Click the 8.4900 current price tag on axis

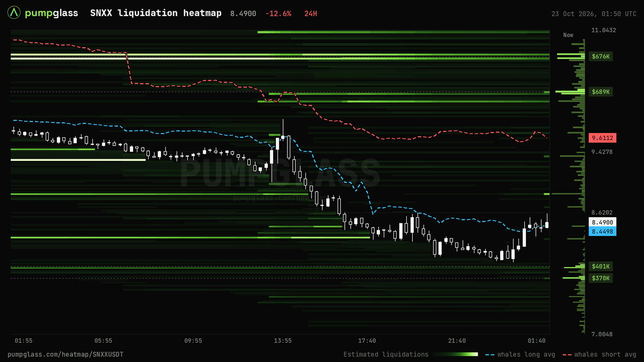(602, 222)
